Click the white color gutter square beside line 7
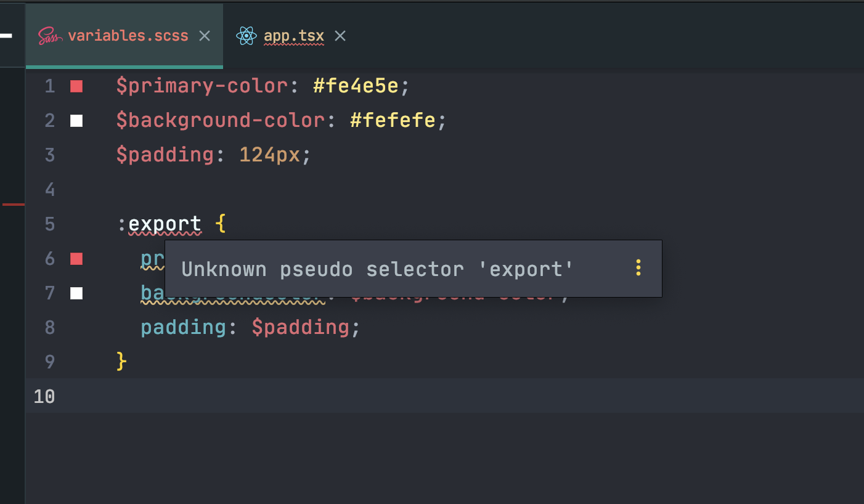 coord(76,293)
